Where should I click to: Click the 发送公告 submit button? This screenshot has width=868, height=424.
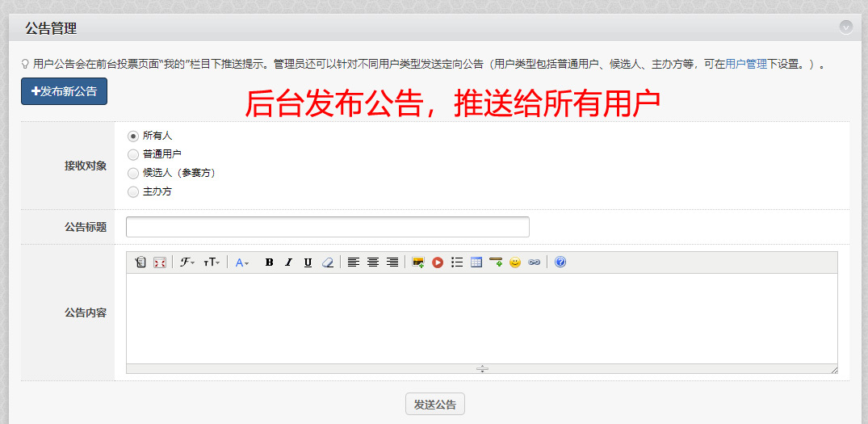click(435, 405)
